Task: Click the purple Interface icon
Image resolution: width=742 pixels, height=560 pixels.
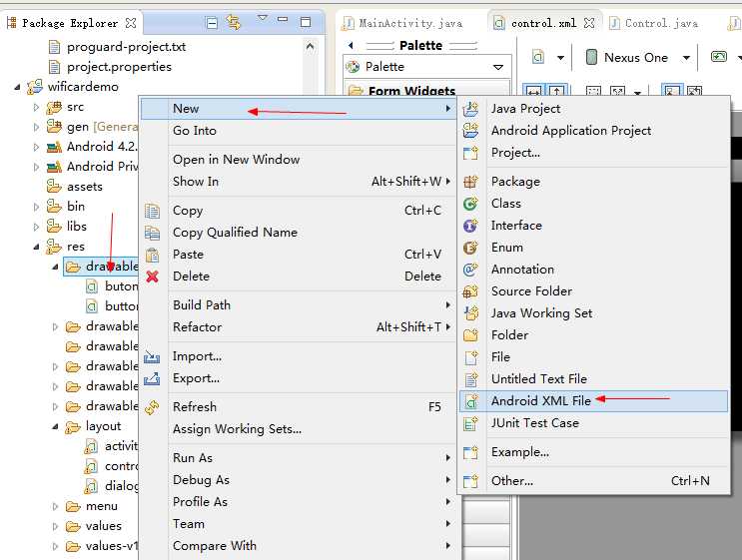Action: pyautogui.click(x=470, y=226)
